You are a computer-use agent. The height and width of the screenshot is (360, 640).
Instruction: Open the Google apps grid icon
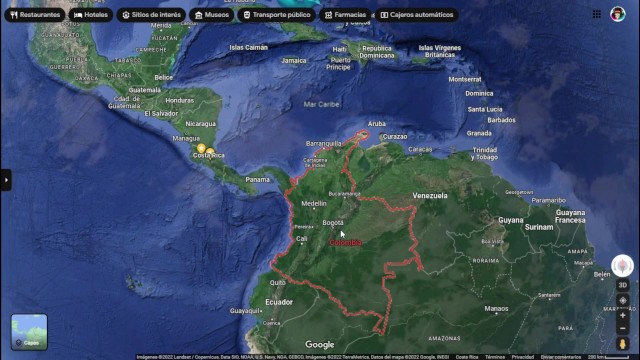click(x=596, y=14)
